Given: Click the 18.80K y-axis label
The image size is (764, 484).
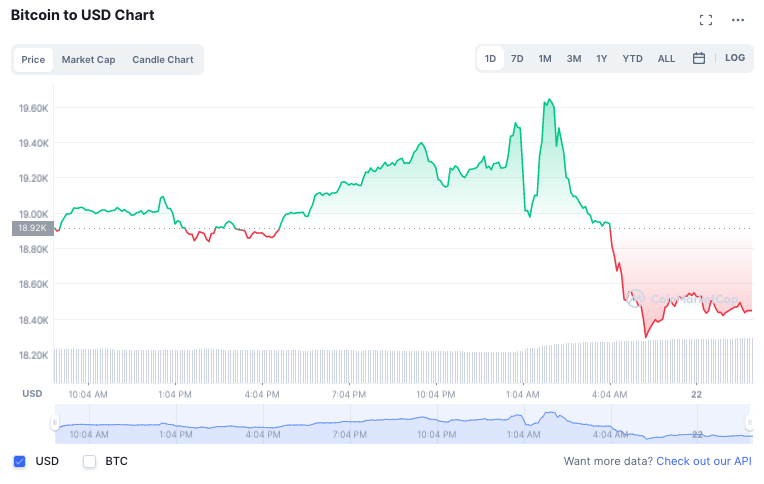Looking at the screenshot, I should [34, 249].
